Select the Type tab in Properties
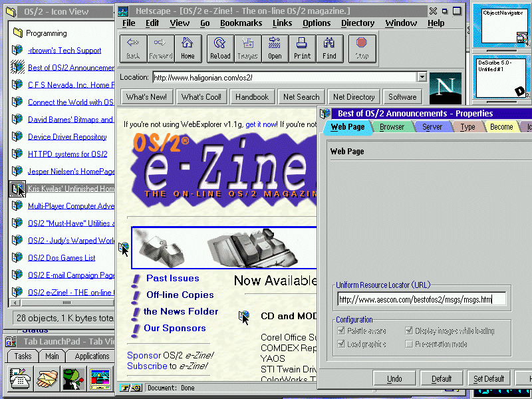Viewport: 532px width, 399px height. click(467, 127)
